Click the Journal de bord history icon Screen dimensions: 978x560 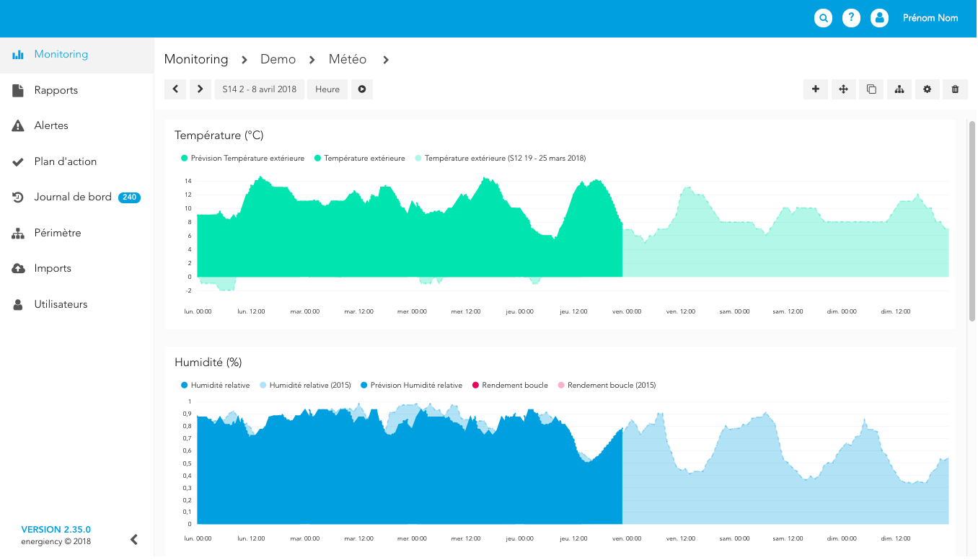pyautogui.click(x=18, y=197)
